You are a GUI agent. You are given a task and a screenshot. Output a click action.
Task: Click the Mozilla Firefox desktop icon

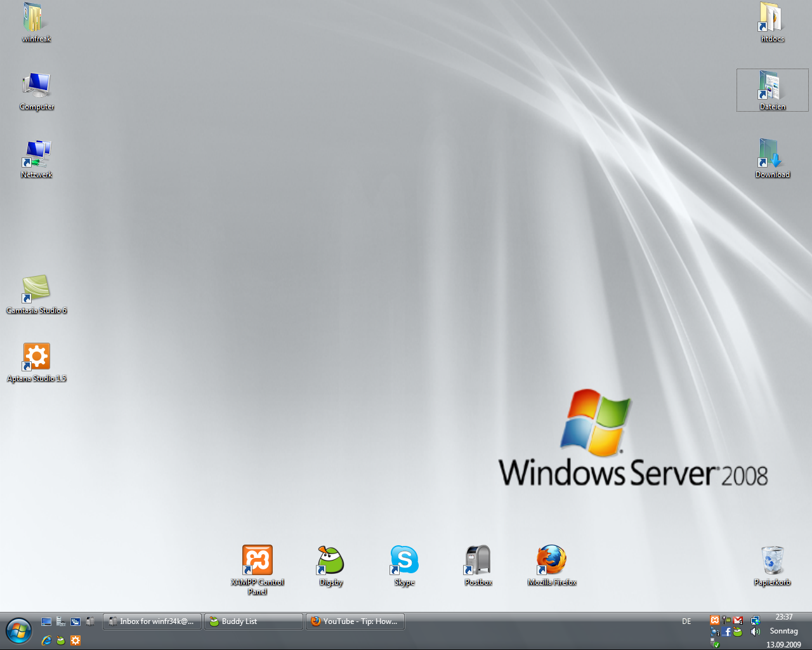tap(551, 561)
